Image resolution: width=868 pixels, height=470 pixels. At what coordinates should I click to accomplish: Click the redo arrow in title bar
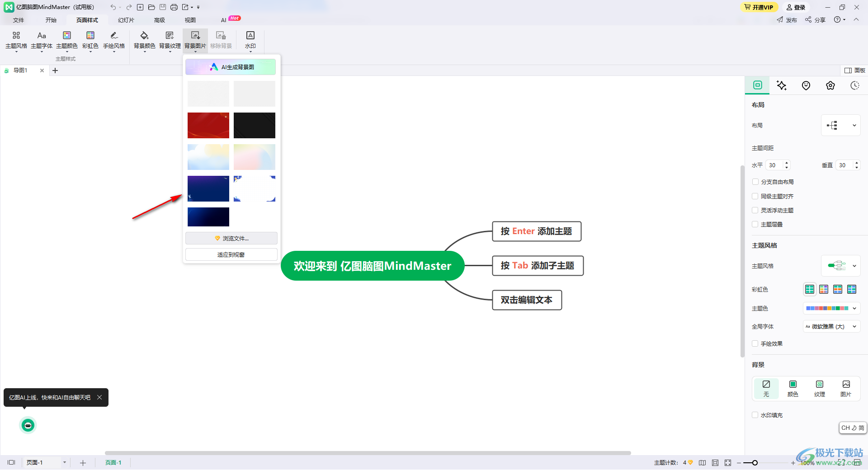(x=129, y=7)
